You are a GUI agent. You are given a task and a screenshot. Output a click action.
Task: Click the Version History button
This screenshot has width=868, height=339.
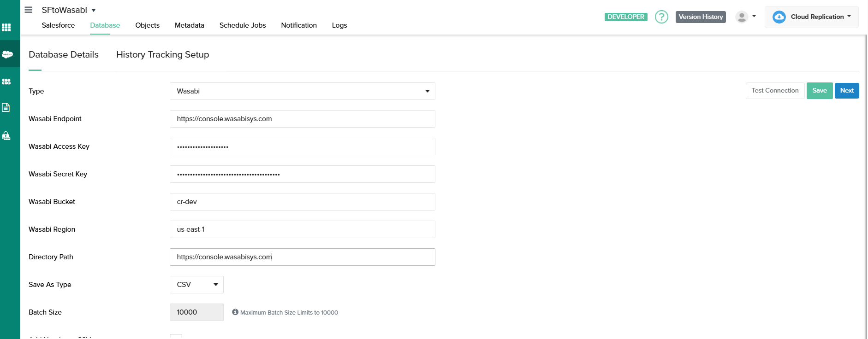701,17
